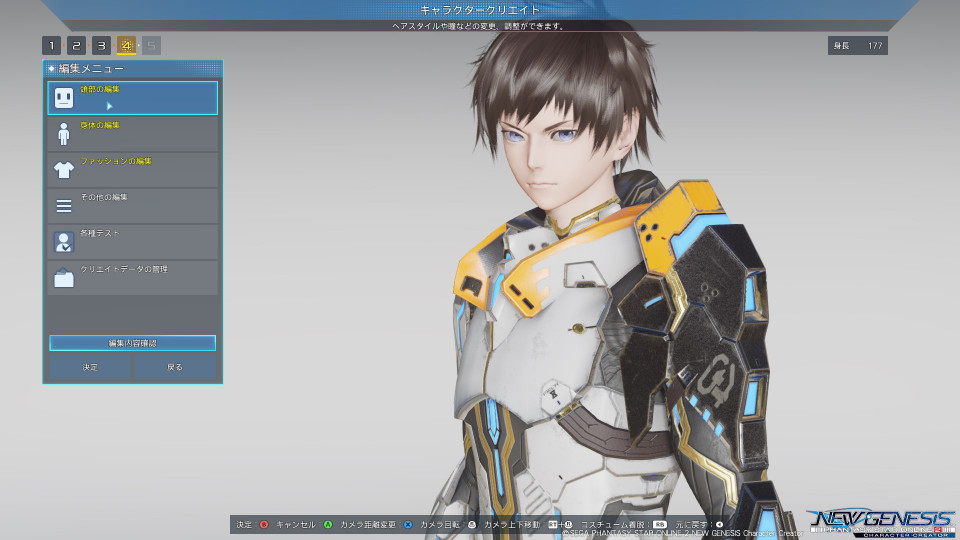Select greyed step 5 tab
Image resolution: width=960 pixels, height=540 pixels.
151,45
